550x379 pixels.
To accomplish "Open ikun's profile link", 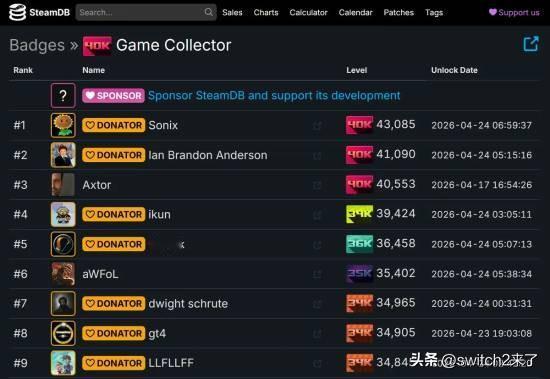I will tap(160, 214).
